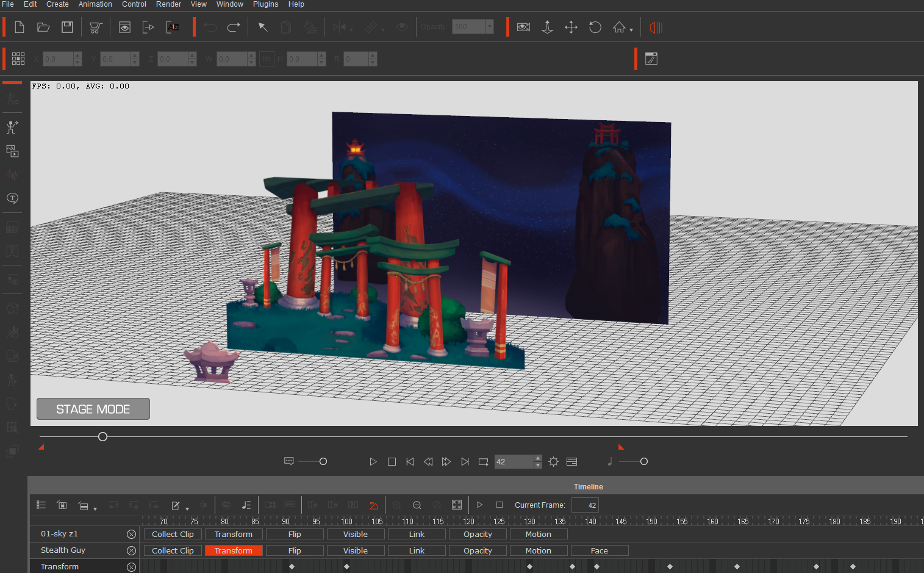Image resolution: width=924 pixels, height=573 pixels.
Task: Zoom out the timeline
Action: (x=417, y=505)
